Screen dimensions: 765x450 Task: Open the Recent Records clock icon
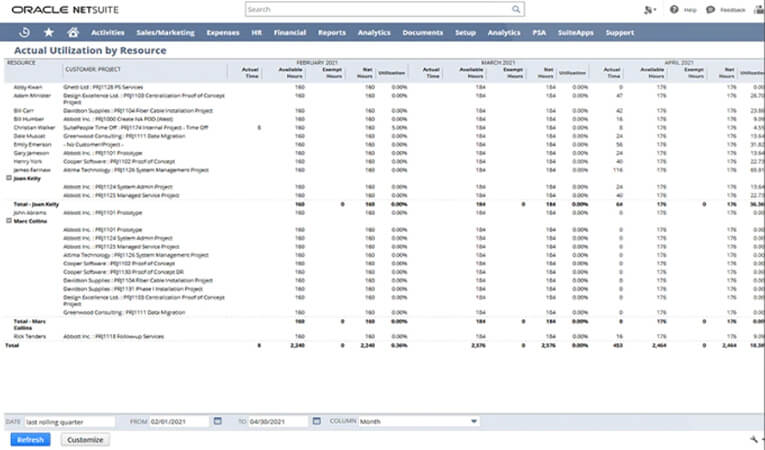click(24, 32)
